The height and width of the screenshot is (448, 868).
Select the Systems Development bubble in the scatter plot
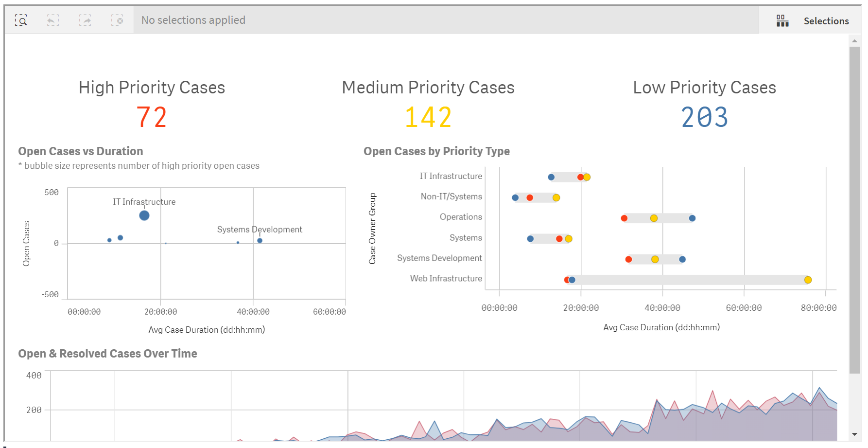click(259, 240)
